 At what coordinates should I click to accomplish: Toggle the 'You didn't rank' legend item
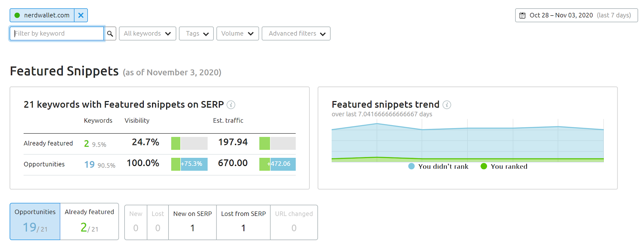(x=438, y=166)
